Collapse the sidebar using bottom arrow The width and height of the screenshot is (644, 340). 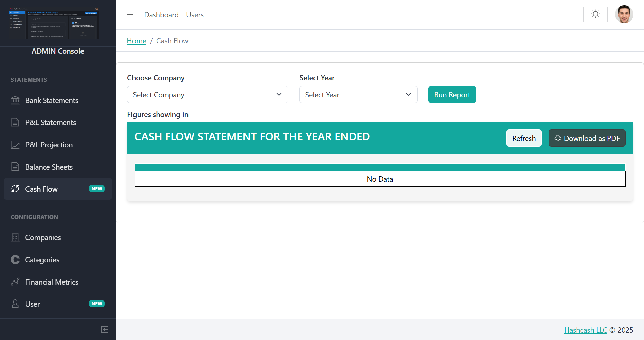pyautogui.click(x=105, y=329)
